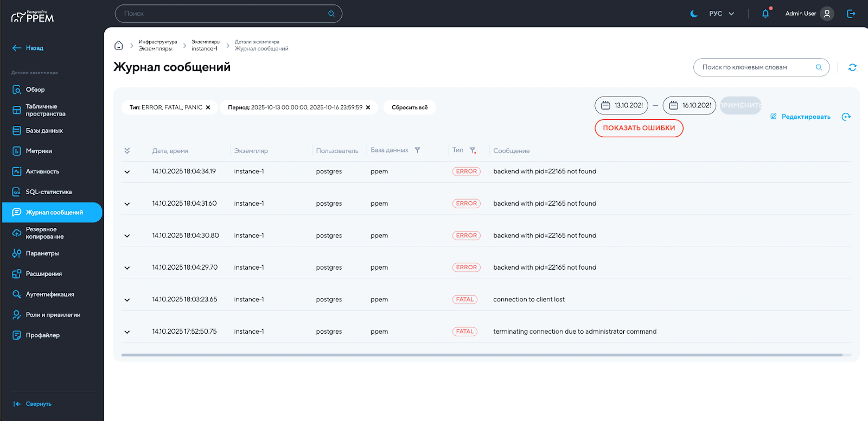The image size is (868, 421).
Task: Open База данных column filter
Action: tap(417, 150)
